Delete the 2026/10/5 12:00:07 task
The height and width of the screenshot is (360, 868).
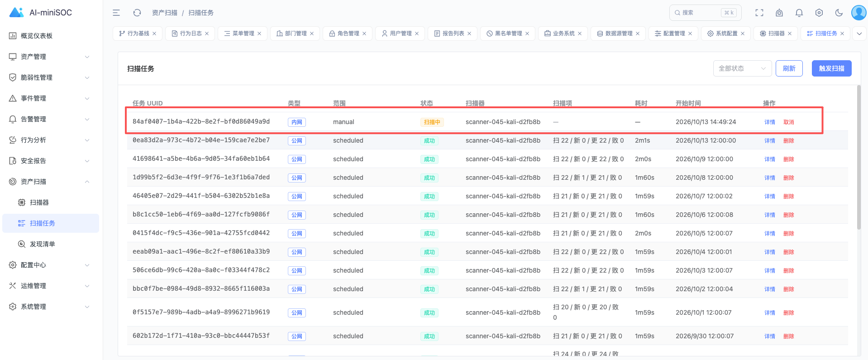tap(789, 234)
